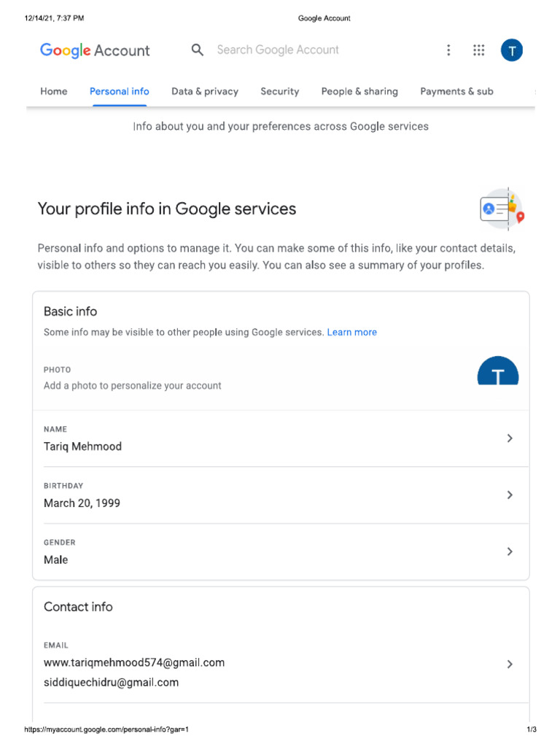The width and height of the screenshot is (560, 747).
Task: Switch to the Home tab
Action: (54, 91)
